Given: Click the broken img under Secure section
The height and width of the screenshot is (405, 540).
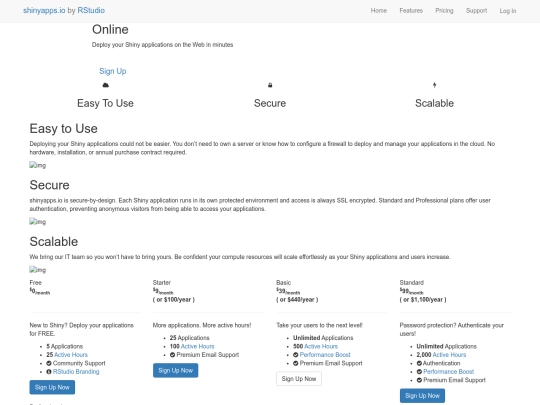Looking at the screenshot, I should tap(38, 222).
